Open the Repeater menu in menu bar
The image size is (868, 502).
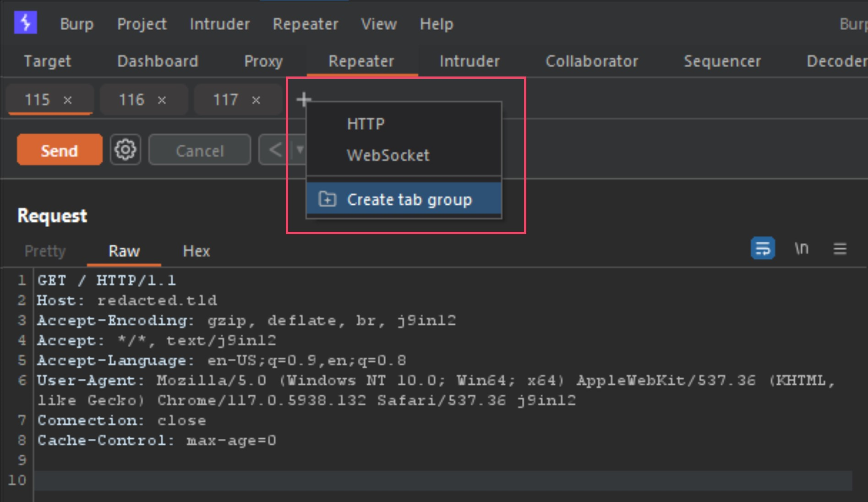point(306,24)
